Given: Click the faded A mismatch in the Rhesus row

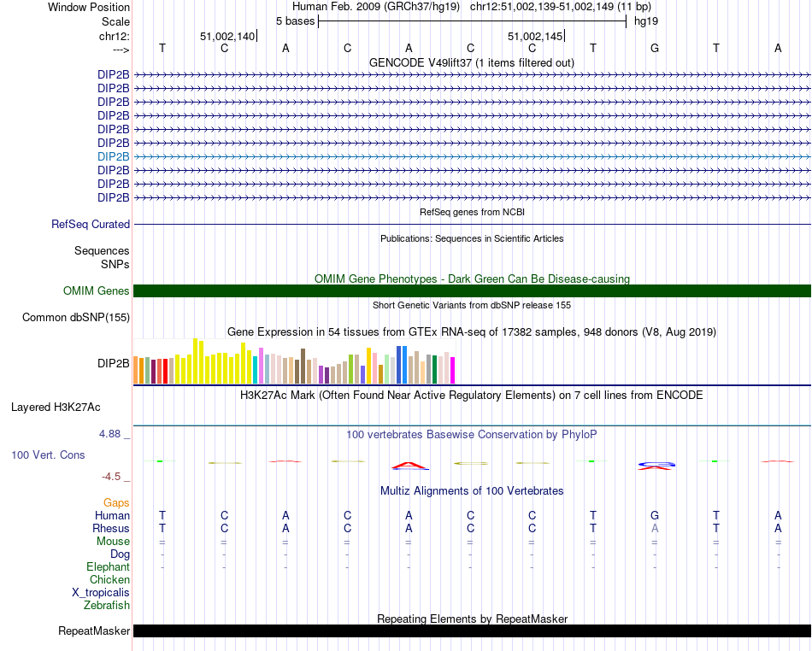Looking at the screenshot, I should click(x=655, y=528).
